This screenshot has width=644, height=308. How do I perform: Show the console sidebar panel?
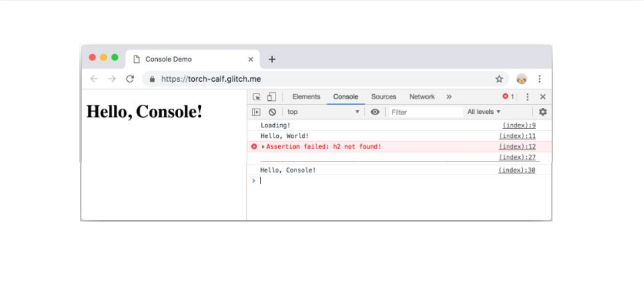point(256,112)
